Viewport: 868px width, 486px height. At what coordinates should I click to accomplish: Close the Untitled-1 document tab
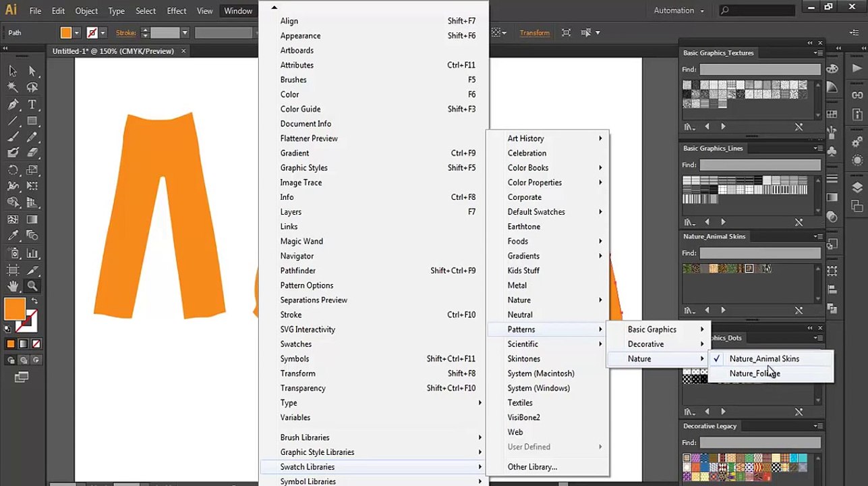pyautogui.click(x=183, y=51)
